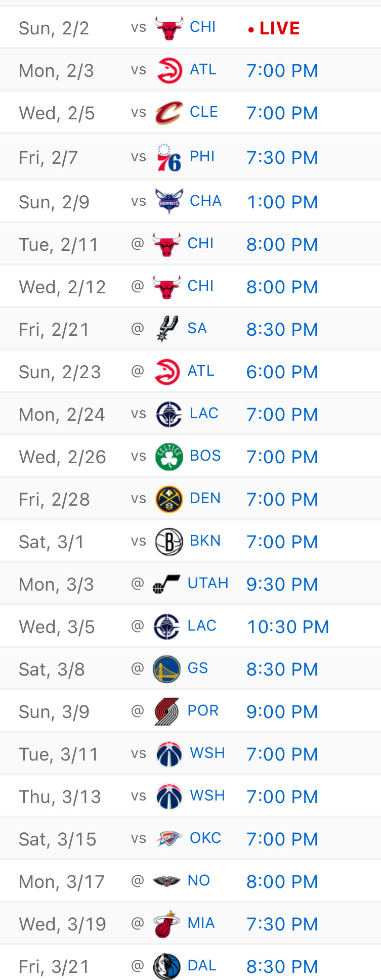The height and width of the screenshot is (980, 381).
Task: Tap the Brooklyn Nets logo on 3/1
Action: 169,542
